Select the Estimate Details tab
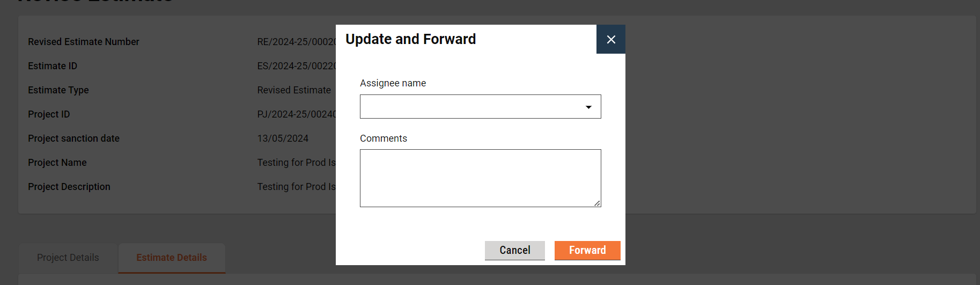 click(172, 258)
